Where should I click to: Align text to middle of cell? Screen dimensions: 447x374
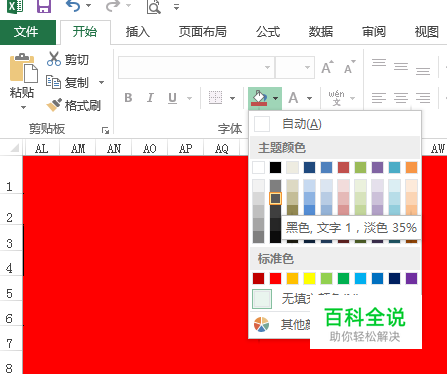(401, 66)
